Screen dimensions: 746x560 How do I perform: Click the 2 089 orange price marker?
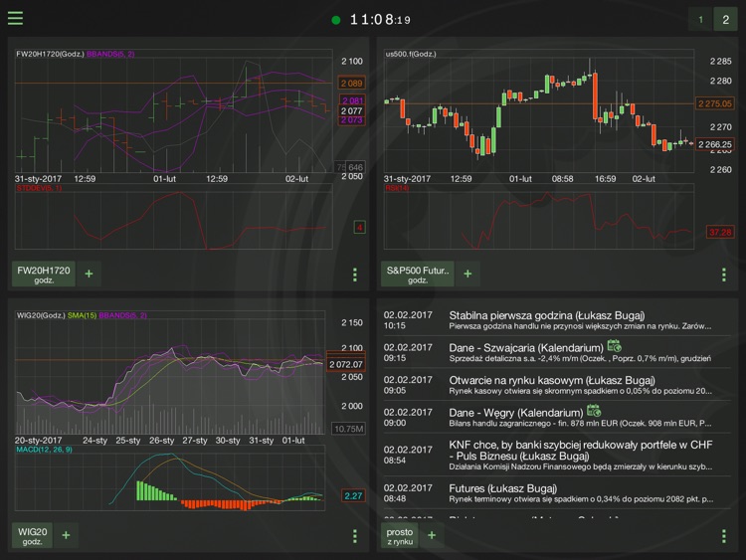(x=351, y=84)
